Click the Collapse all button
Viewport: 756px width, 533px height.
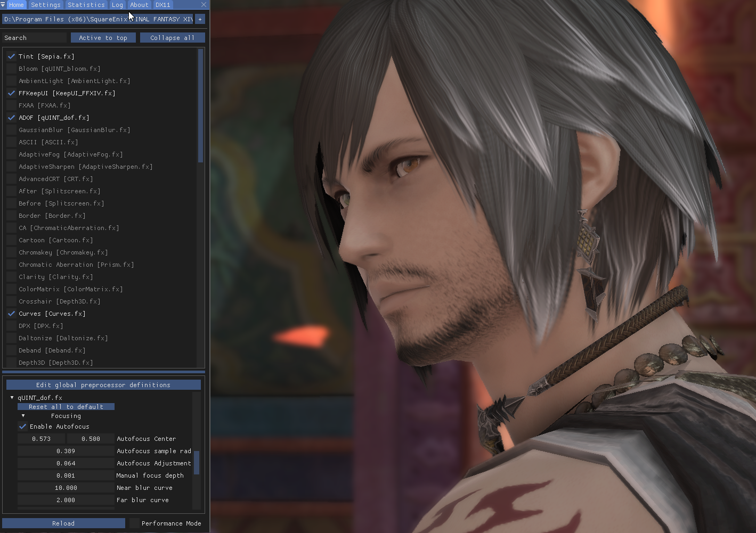pos(172,38)
